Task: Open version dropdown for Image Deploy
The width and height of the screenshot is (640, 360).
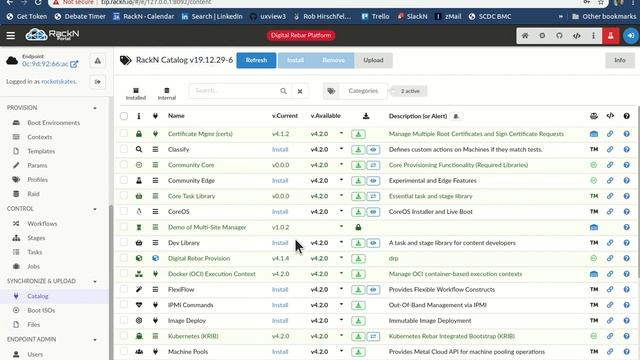Action: [341, 320]
